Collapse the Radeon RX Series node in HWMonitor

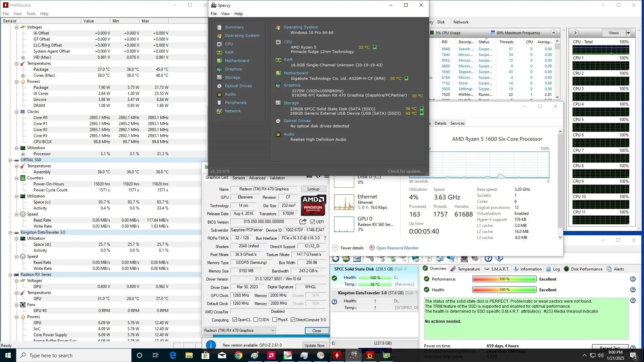(10, 275)
